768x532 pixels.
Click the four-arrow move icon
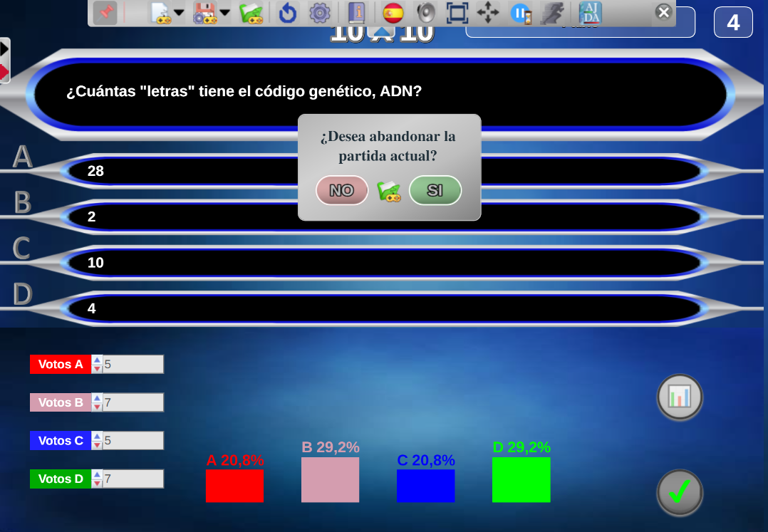tap(488, 13)
